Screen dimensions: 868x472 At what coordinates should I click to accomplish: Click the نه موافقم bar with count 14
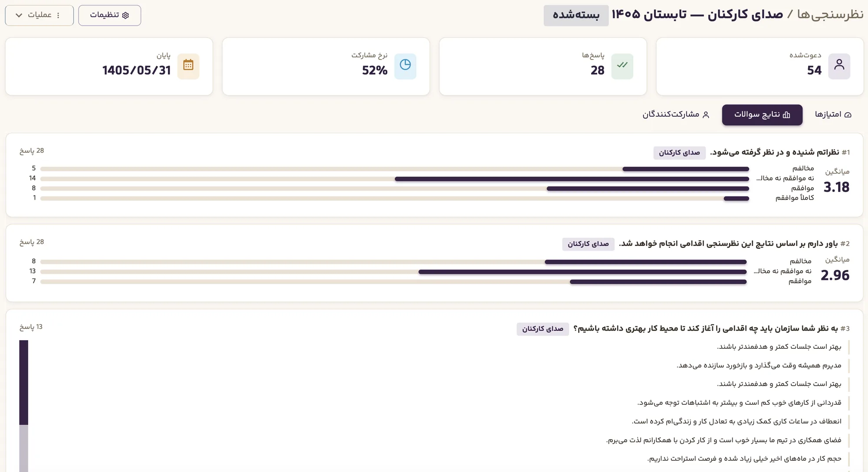(x=572, y=179)
